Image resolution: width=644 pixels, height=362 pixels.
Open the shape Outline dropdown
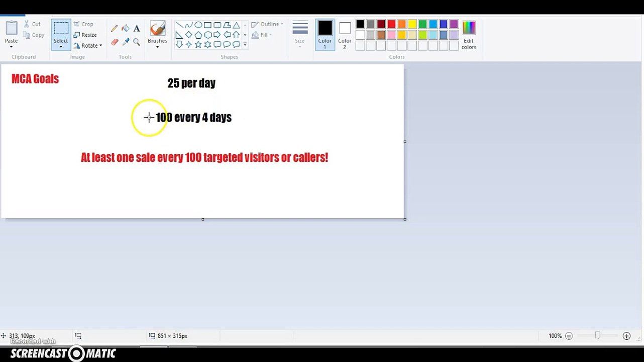(267, 24)
